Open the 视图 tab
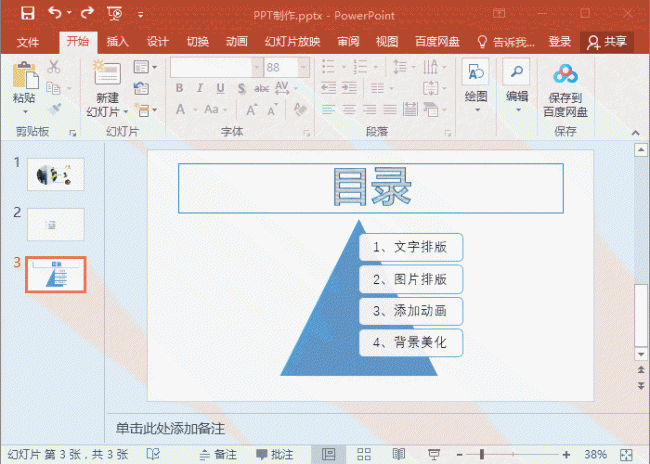Screen dimensions: 650x464 387,41
